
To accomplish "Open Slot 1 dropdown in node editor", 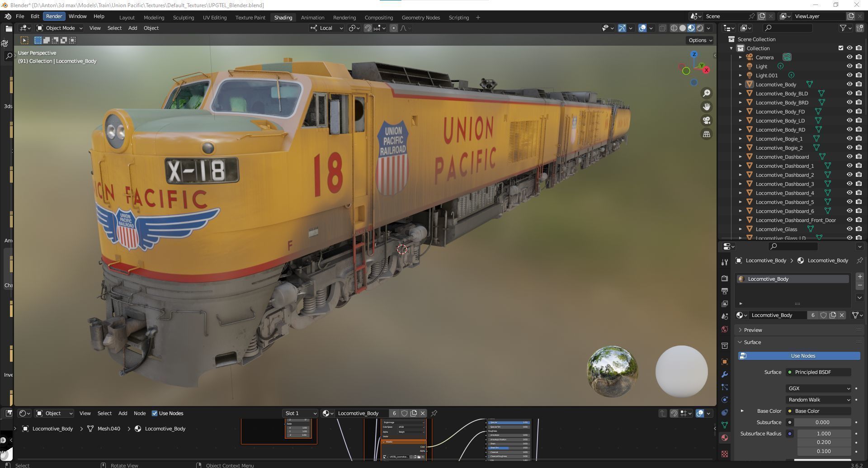I will [x=300, y=413].
